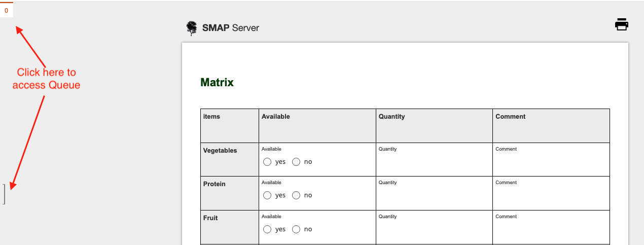This screenshot has width=644, height=245.
Task: Click the side queue handle on left edge
Action: coord(4,194)
